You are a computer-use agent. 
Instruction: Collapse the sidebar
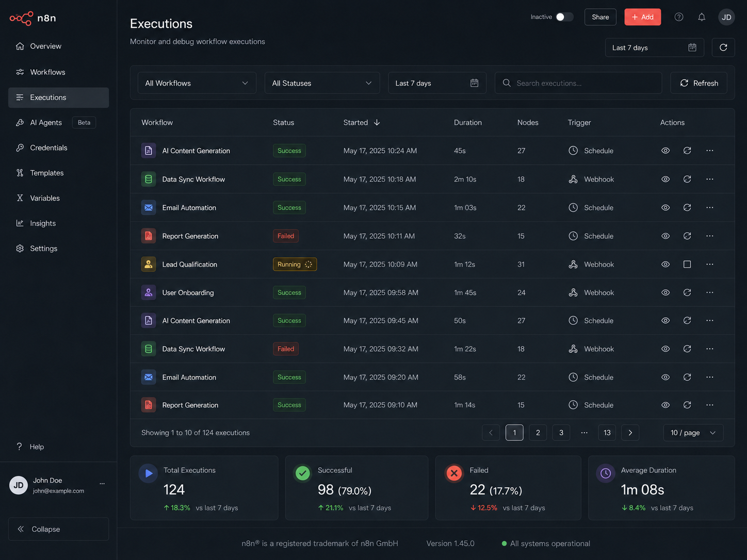point(58,529)
